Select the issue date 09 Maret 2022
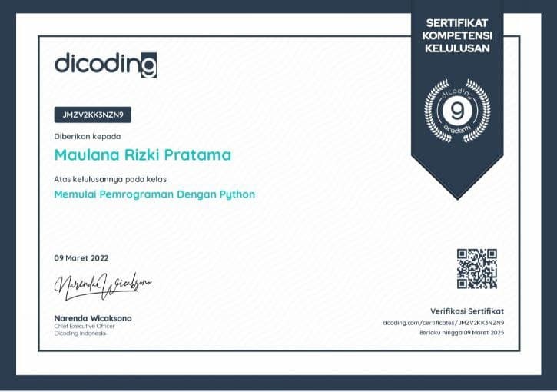 [81, 257]
